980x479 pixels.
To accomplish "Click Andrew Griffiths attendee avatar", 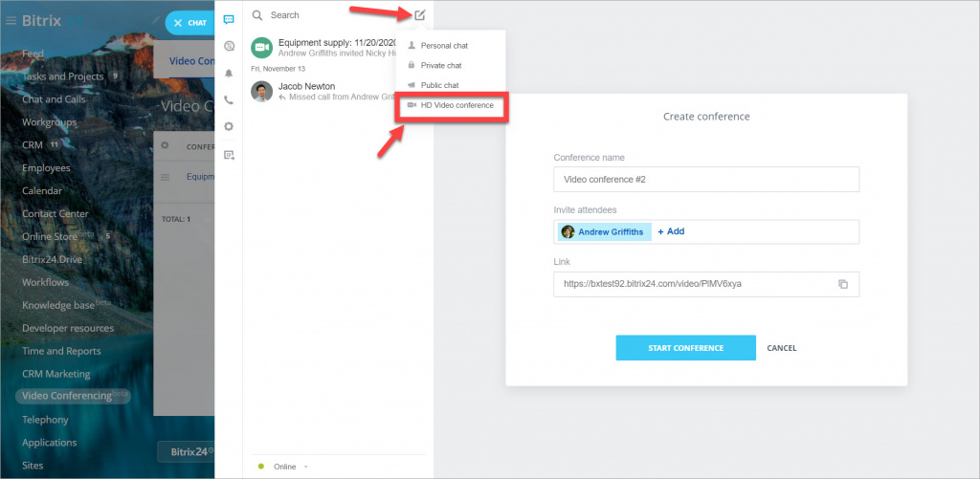I will tap(568, 231).
